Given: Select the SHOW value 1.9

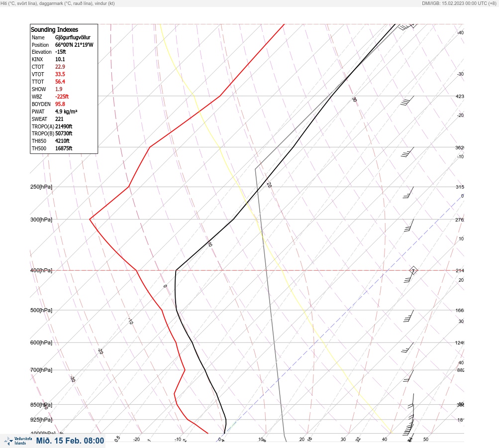Looking at the screenshot, I should (59, 89).
